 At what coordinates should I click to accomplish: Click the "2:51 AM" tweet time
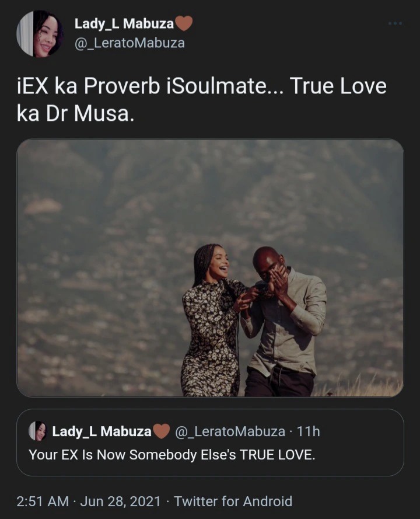coord(42,501)
